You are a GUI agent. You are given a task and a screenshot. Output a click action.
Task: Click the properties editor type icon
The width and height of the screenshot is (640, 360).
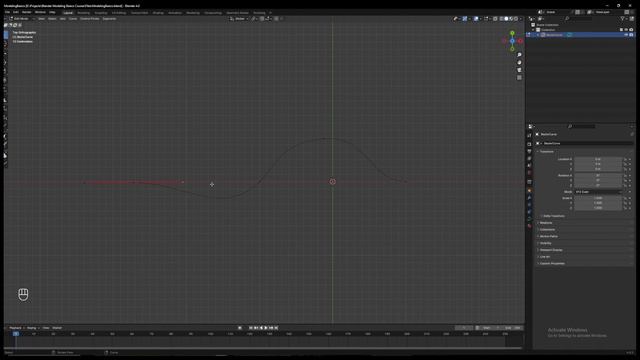pos(531,127)
